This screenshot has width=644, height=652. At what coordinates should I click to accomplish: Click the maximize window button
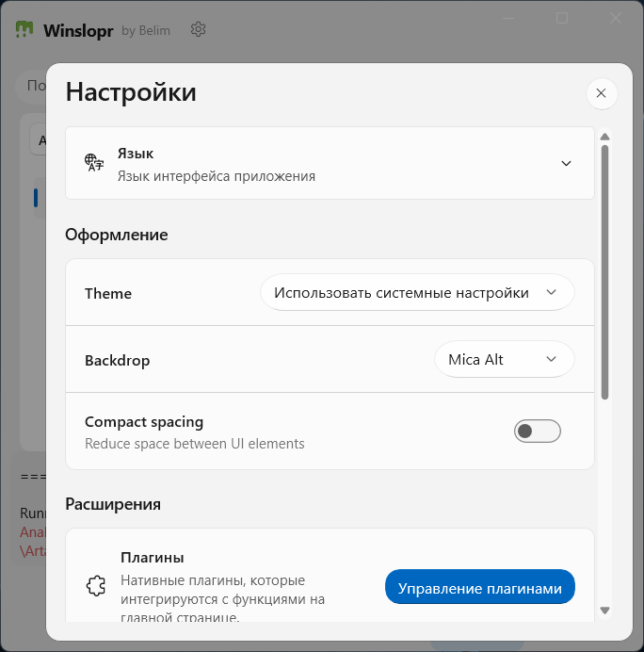[562, 18]
